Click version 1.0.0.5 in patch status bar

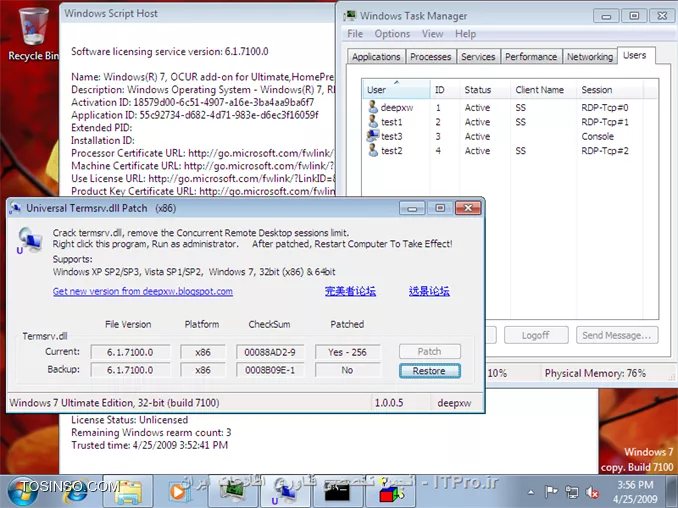coord(389,403)
